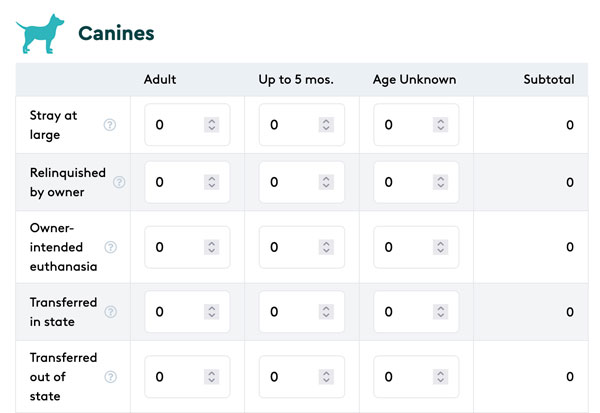This screenshot has width=600, height=413.
Task: Click the question mark next to Transferred in state
Action: pyautogui.click(x=111, y=312)
